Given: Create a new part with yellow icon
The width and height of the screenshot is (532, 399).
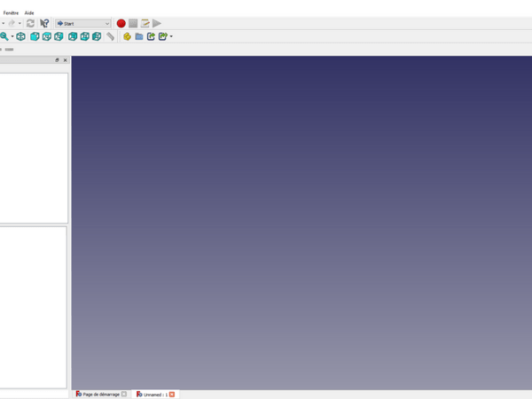Looking at the screenshot, I should tap(127, 36).
